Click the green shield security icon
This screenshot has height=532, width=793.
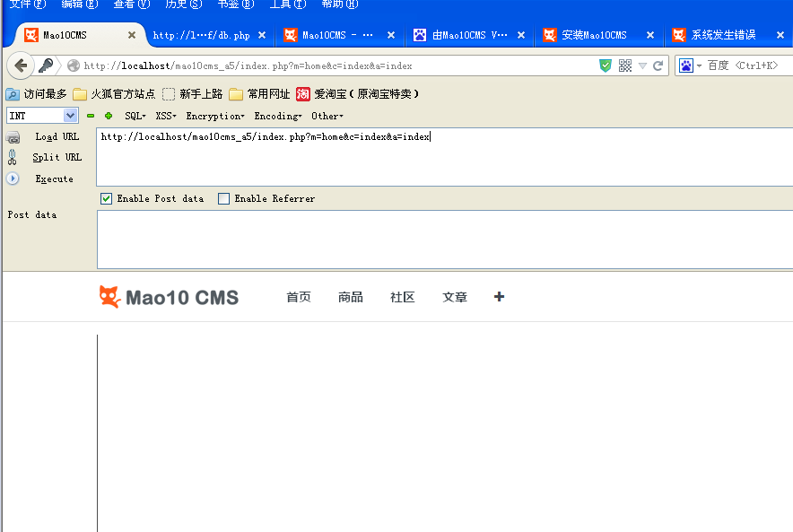coord(605,65)
